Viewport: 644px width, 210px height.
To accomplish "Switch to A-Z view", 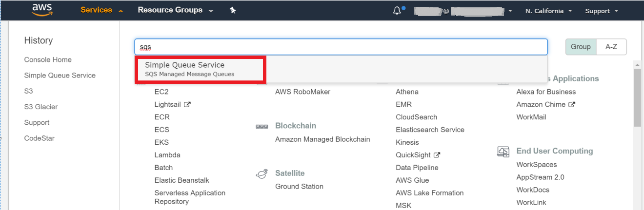I will [x=611, y=47].
